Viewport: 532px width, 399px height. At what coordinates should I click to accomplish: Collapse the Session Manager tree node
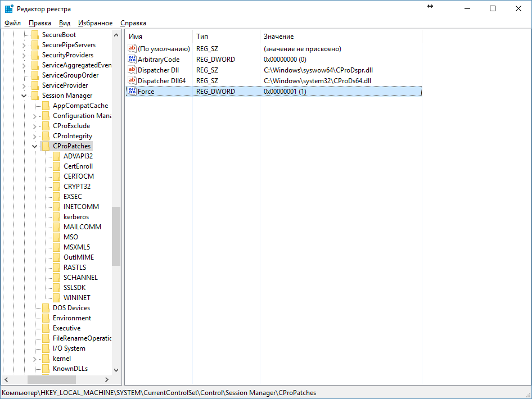tap(24, 96)
